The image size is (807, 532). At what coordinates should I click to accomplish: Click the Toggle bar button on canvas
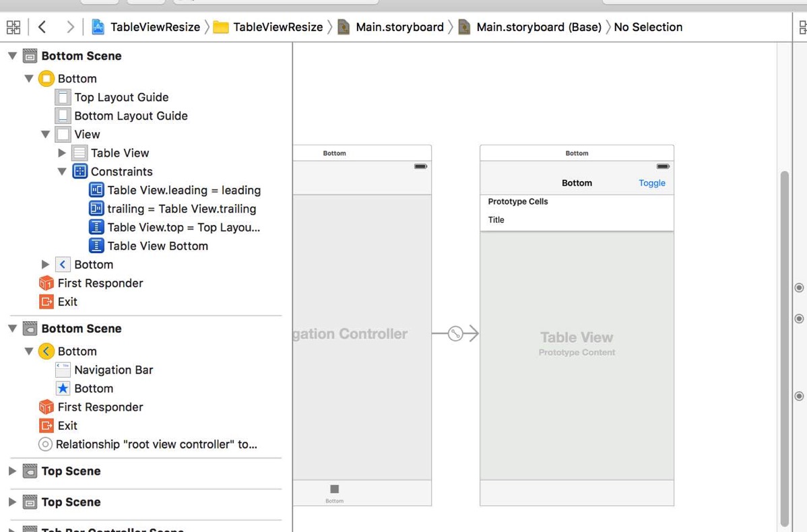pos(651,182)
